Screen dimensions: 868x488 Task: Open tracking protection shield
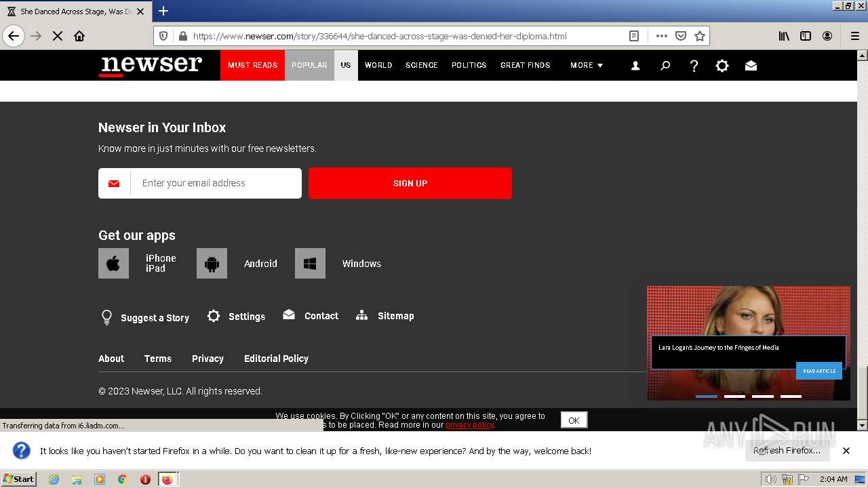pyautogui.click(x=163, y=36)
